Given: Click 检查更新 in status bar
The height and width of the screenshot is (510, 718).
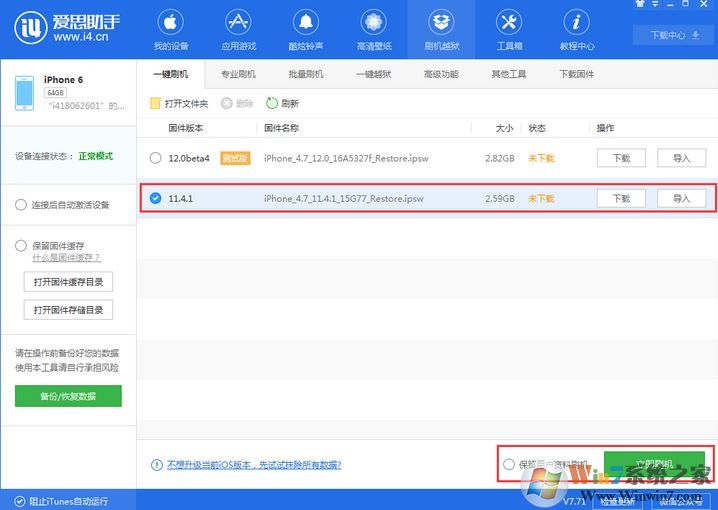Looking at the screenshot, I should point(617,501).
